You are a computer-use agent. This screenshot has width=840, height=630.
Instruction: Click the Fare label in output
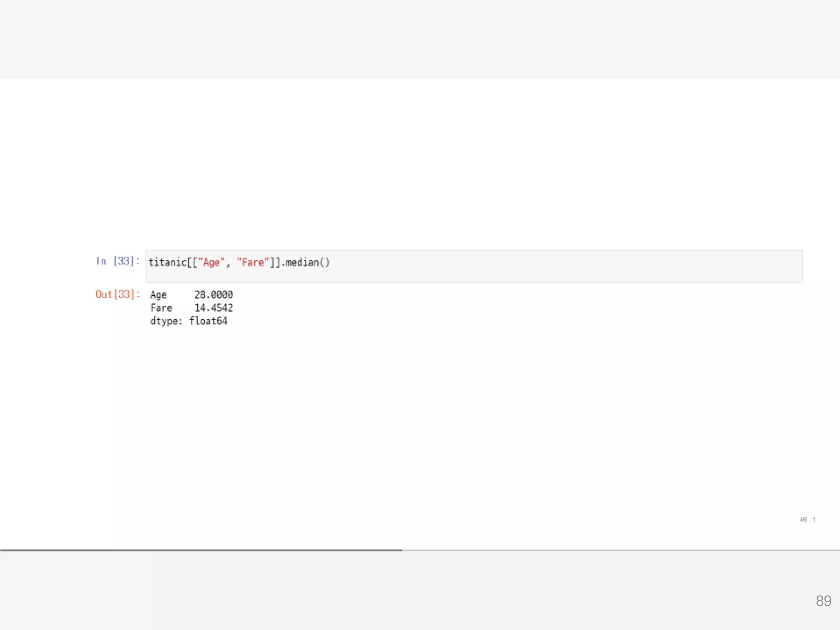(161, 308)
